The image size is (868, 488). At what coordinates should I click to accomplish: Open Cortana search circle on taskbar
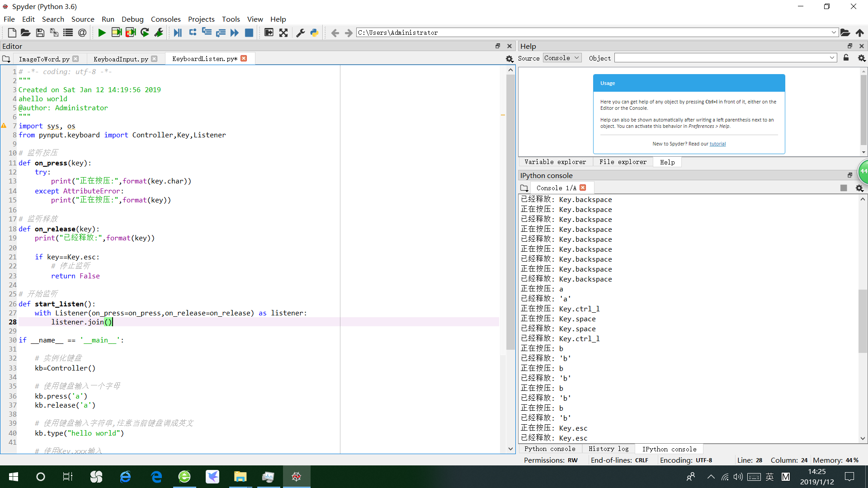pyautogui.click(x=41, y=477)
